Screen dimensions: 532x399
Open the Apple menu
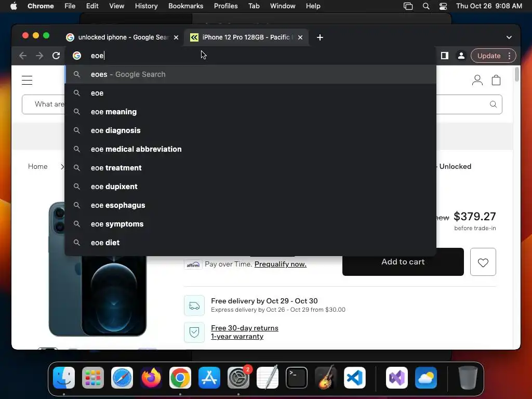(x=14, y=6)
